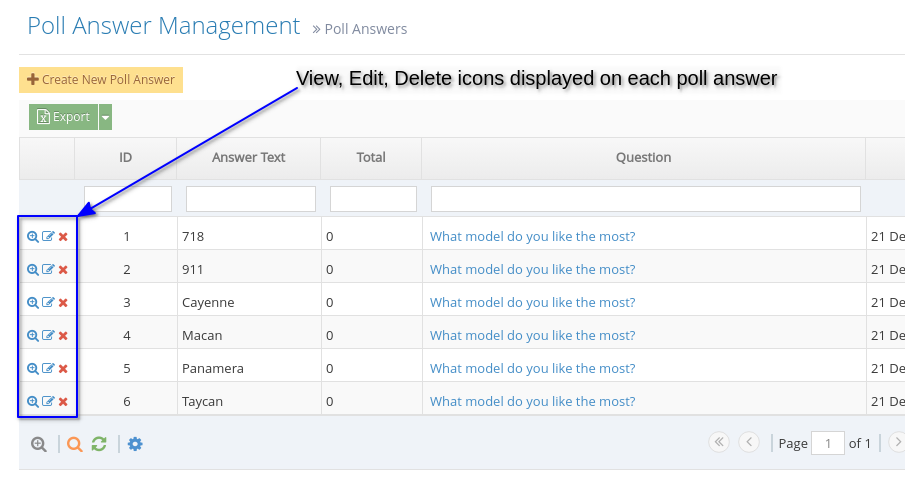Delete the Panamera poll answer
The width and height of the screenshot is (905, 490).
tap(63, 368)
